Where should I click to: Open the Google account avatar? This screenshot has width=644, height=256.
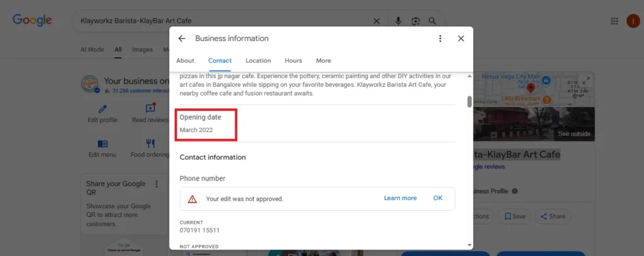pyautogui.click(x=633, y=21)
